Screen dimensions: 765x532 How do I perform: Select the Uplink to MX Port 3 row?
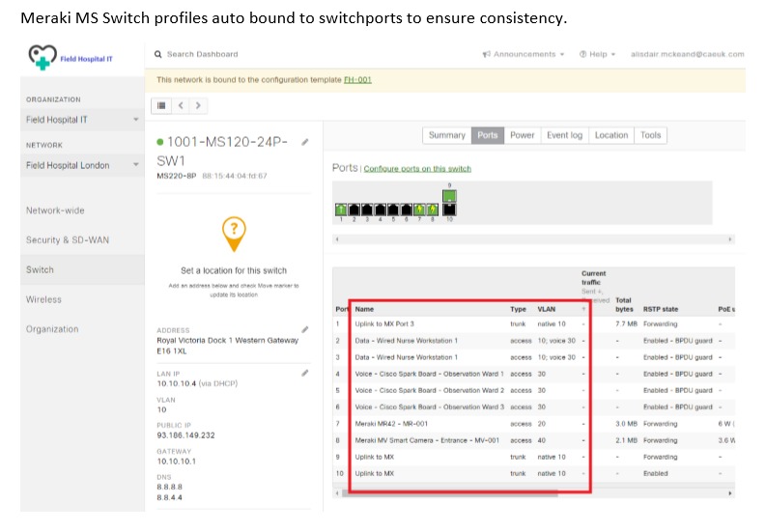[533, 324]
